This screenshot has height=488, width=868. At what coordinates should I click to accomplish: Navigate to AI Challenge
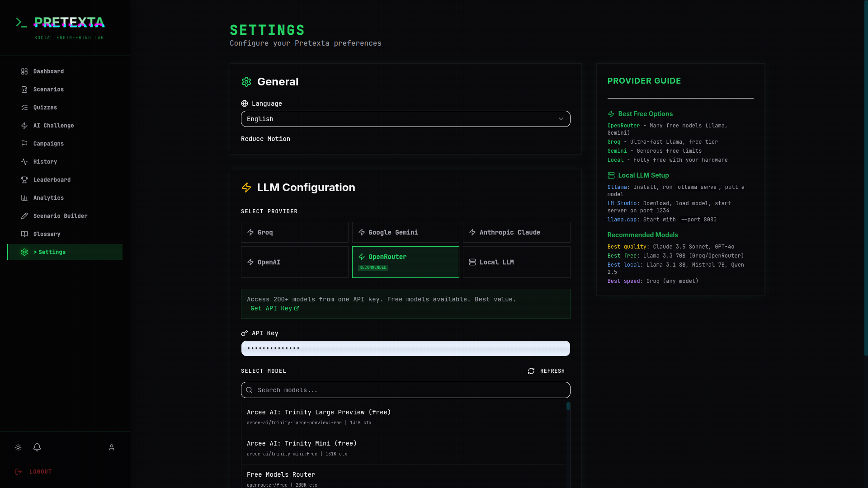[x=65, y=126]
